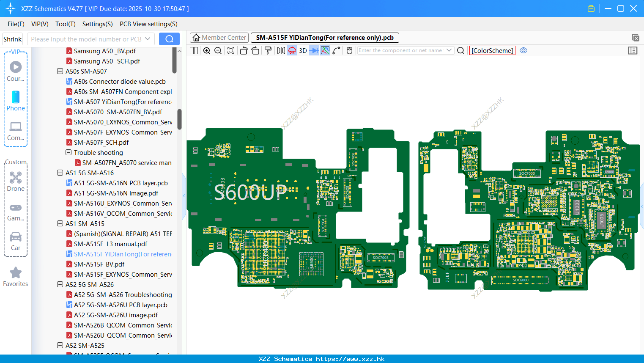Click the magnifier next to net name field
This screenshot has width=644, height=363.
pyautogui.click(x=461, y=50)
